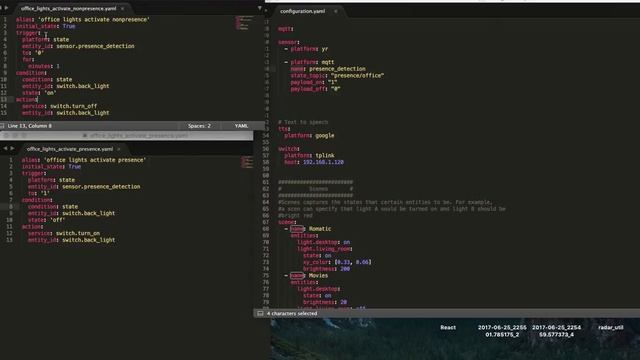This screenshot has width=640, height=360.
Task: Click 'name: presence_detection' in configuration.yaml
Action: (328, 69)
